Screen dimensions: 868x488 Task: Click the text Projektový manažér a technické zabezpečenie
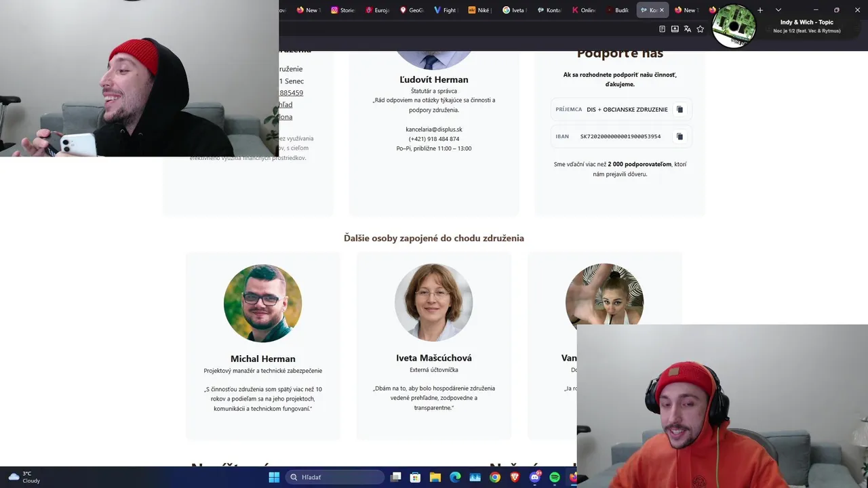click(263, 371)
